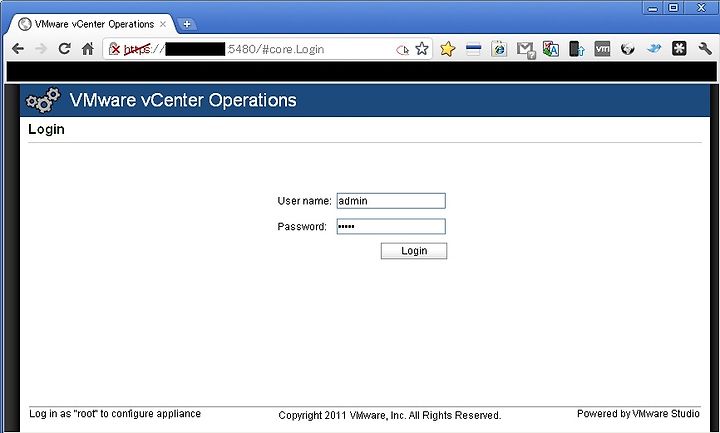The height and width of the screenshot is (433, 720).
Task: Open the Translate extension icon
Action: pyautogui.click(x=551, y=49)
